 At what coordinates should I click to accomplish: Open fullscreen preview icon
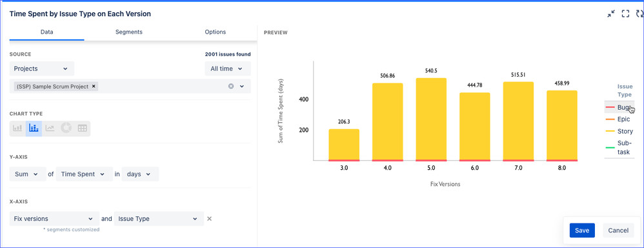[625, 14]
